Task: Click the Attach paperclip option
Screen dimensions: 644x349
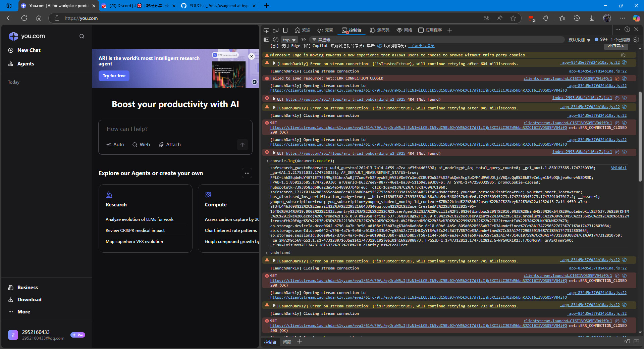Action: (170, 145)
